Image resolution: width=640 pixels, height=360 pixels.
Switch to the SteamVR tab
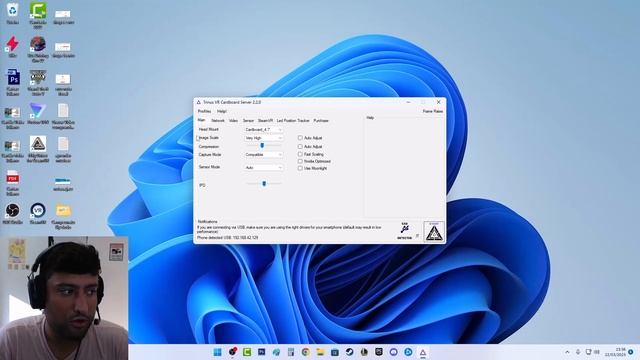265,120
